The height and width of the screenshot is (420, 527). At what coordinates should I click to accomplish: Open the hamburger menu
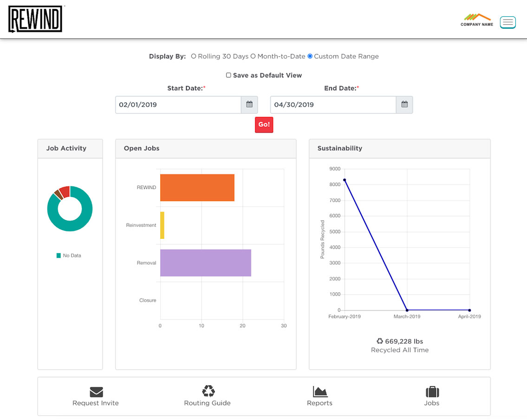click(507, 22)
